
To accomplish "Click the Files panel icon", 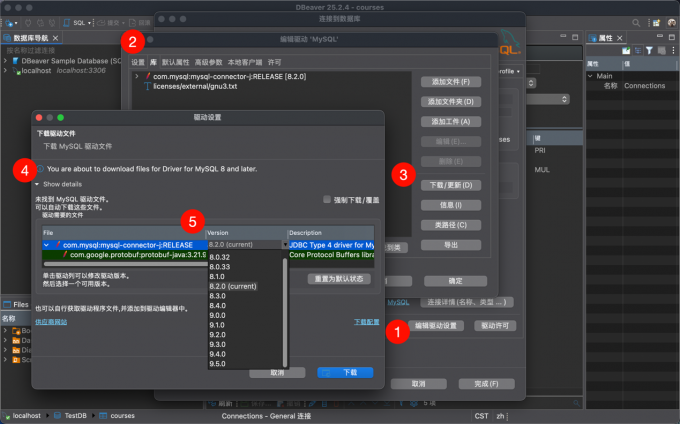I will [x=7, y=304].
